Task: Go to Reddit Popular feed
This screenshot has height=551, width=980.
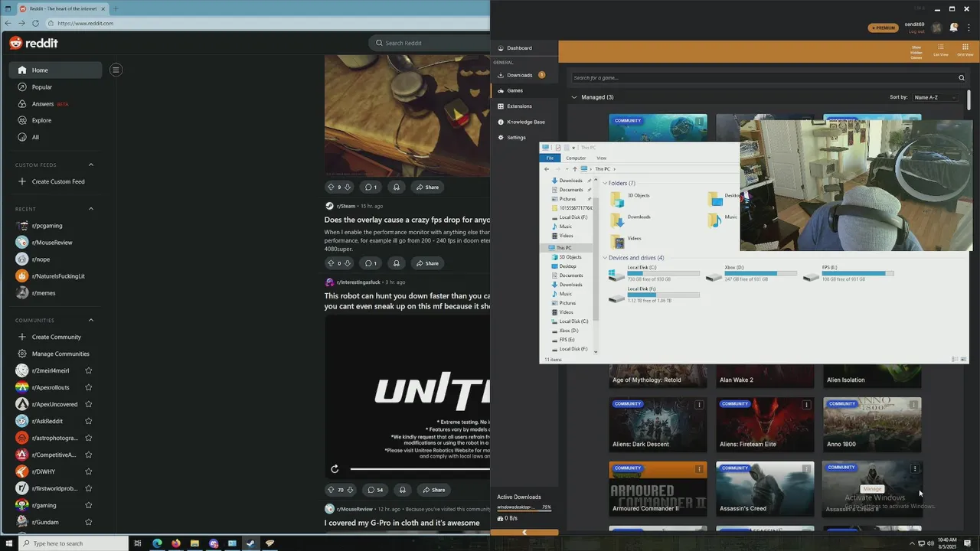Action: (x=55, y=87)
